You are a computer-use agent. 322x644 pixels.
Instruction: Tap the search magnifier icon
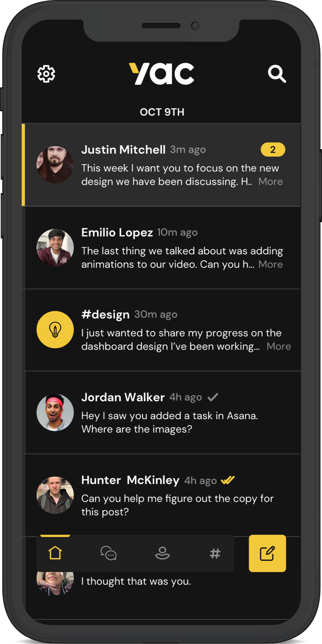pos(277,74)
